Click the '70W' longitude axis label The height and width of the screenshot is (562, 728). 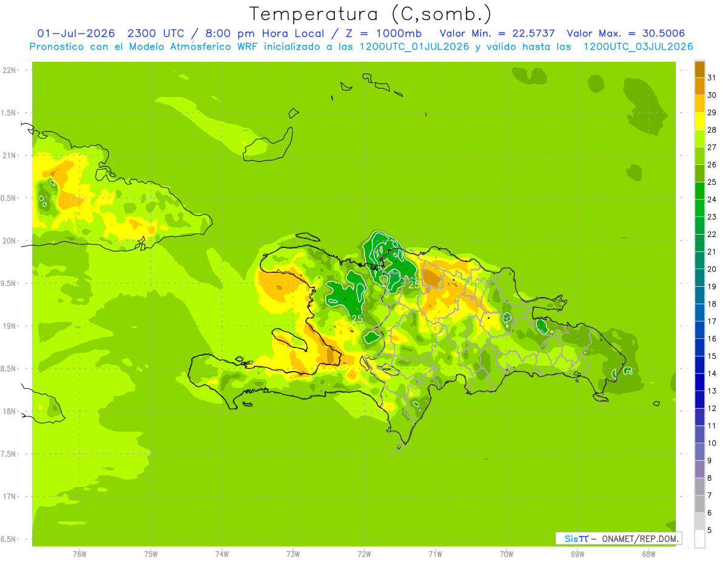(x=507, y=554)
